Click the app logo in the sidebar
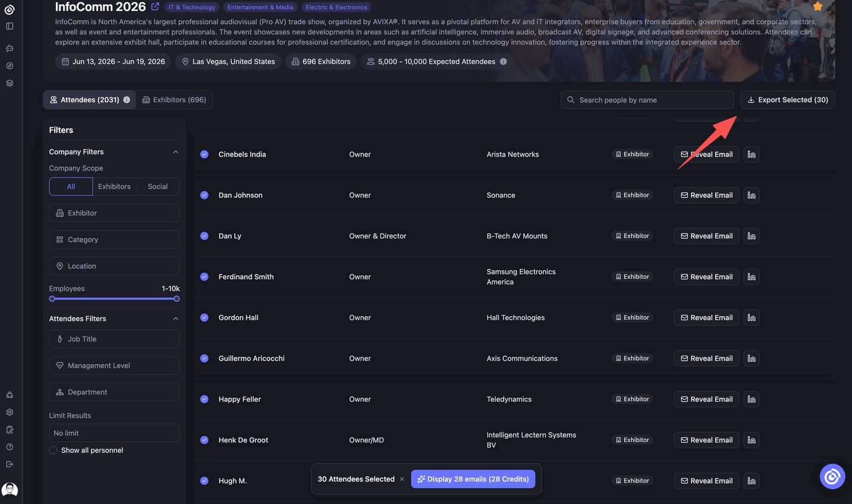 pos(10,9)
